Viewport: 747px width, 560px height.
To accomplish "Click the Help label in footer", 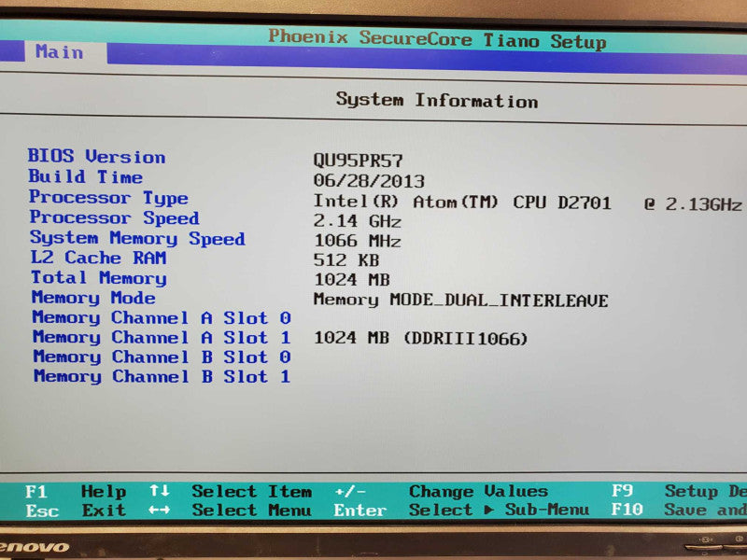I will tap(104, 492).
